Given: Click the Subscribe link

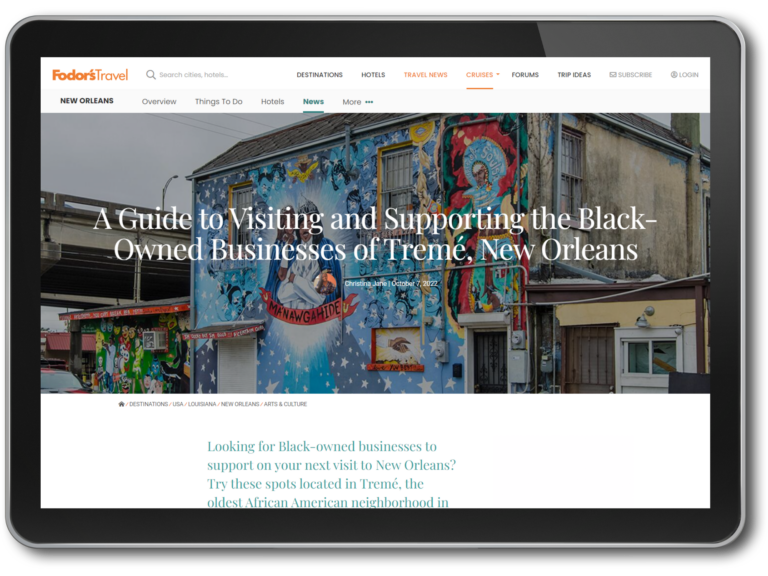Looking at the screenshot, I should [x=635, y=75].
